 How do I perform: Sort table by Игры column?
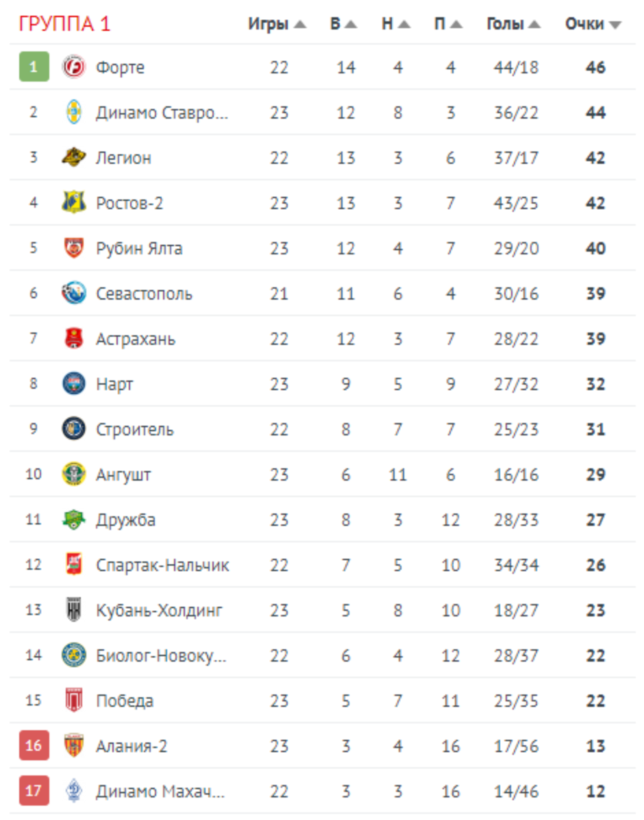277,24
